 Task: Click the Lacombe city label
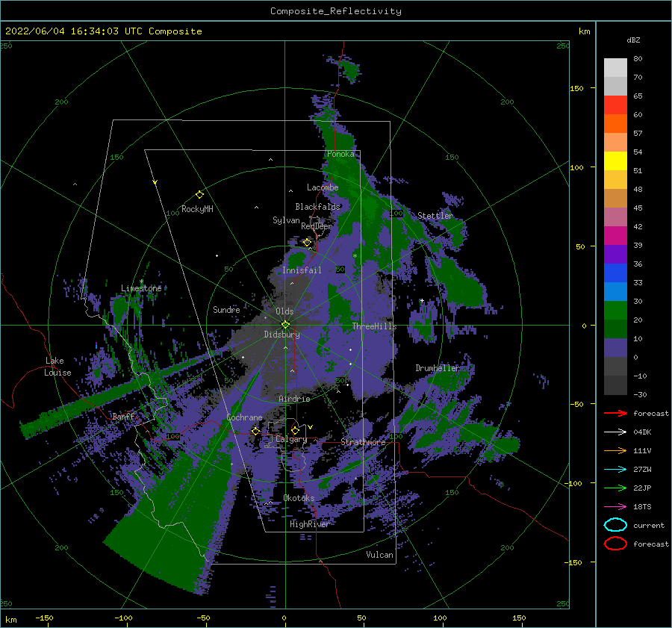point(323,187)
